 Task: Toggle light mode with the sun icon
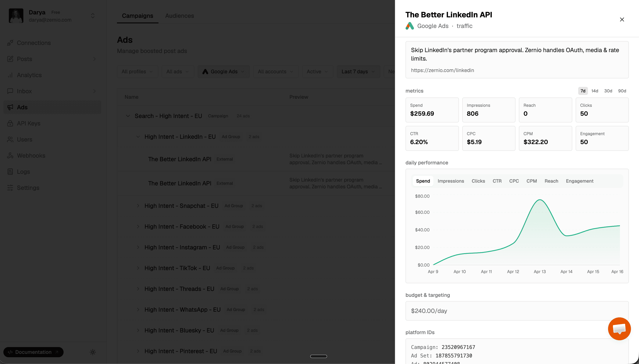(x=93, y=352)
